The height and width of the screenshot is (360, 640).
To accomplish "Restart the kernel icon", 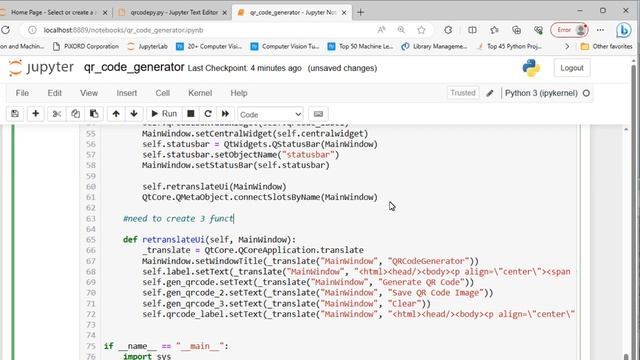I will coord(208,114).
